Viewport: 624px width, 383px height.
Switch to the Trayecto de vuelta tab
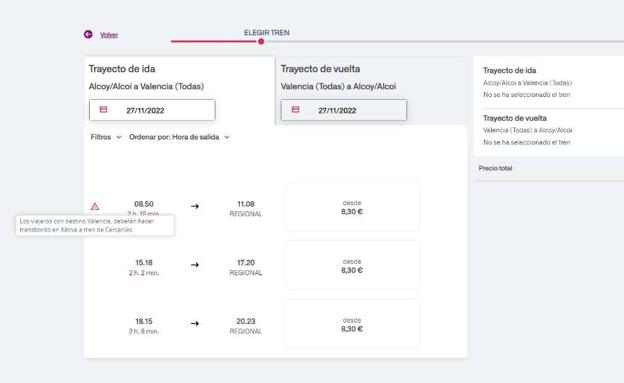coord(371,91)
